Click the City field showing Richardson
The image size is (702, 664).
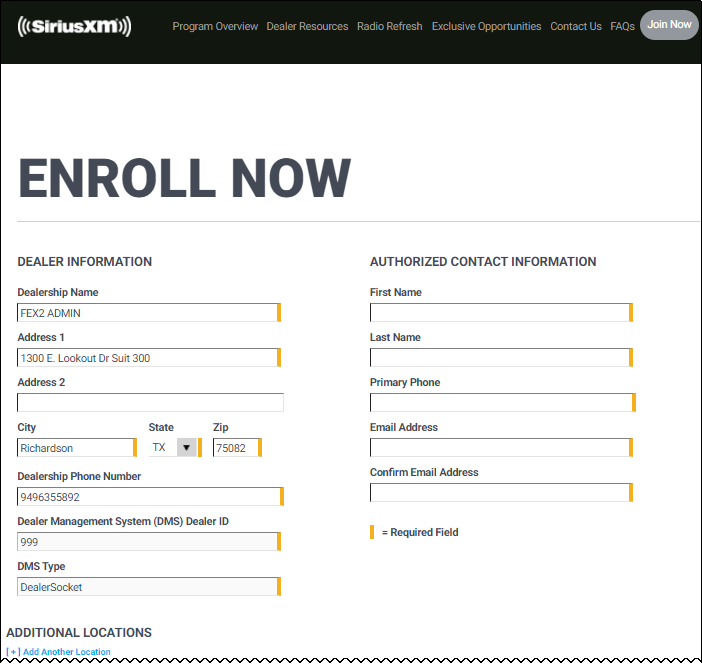click(77, 448)
